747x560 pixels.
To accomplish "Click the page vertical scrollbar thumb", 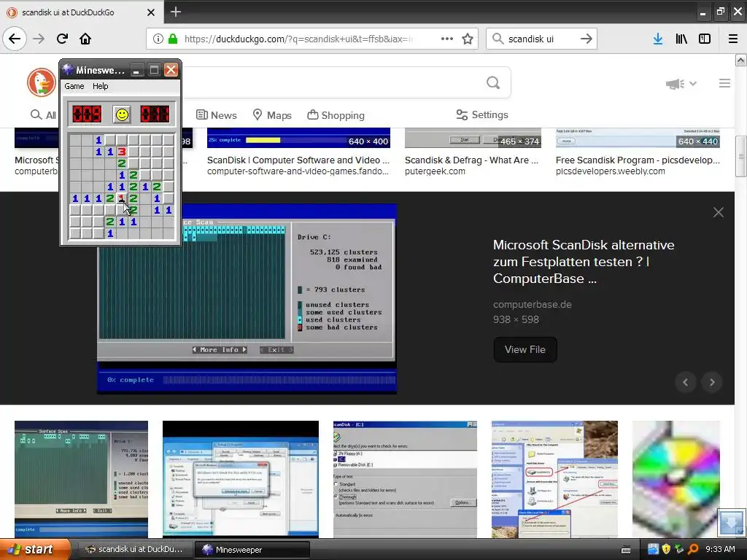I will tap(740, 156).
